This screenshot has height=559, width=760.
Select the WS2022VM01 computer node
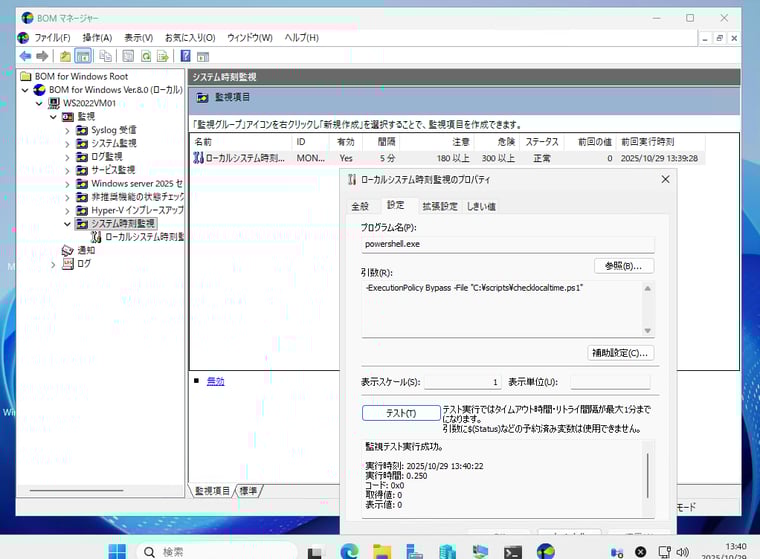[89, 103]
